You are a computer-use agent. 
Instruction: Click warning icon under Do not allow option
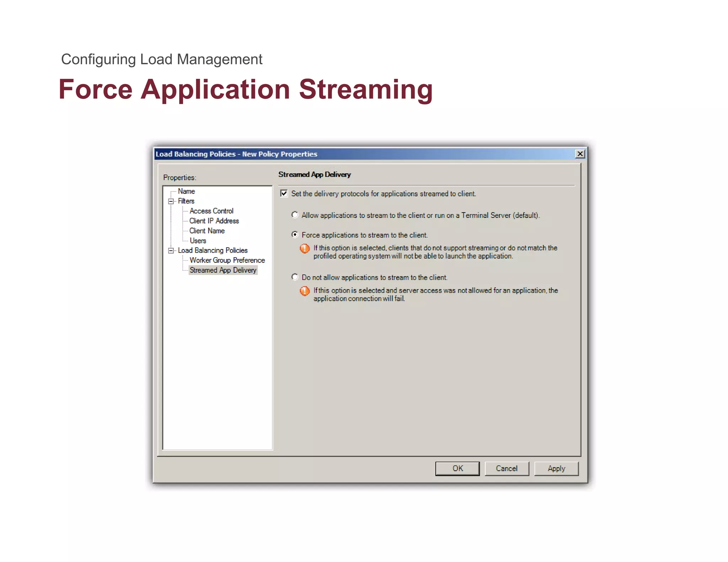pyautogui.click(x=305, y=291)
